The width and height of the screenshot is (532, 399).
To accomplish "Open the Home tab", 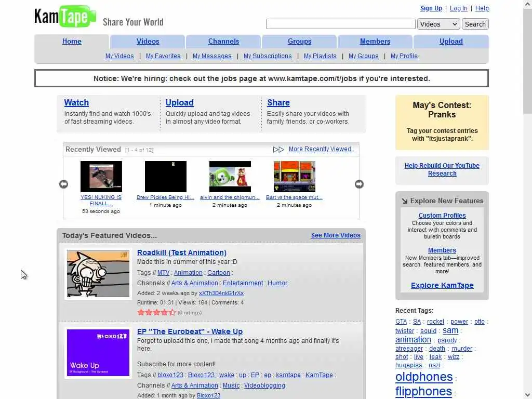I will pos(72,42).
